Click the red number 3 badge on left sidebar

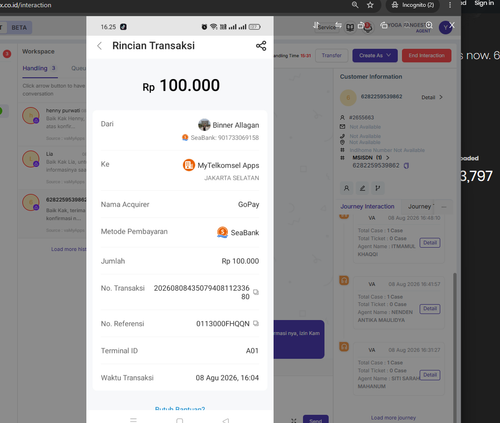tap(7, 54)
